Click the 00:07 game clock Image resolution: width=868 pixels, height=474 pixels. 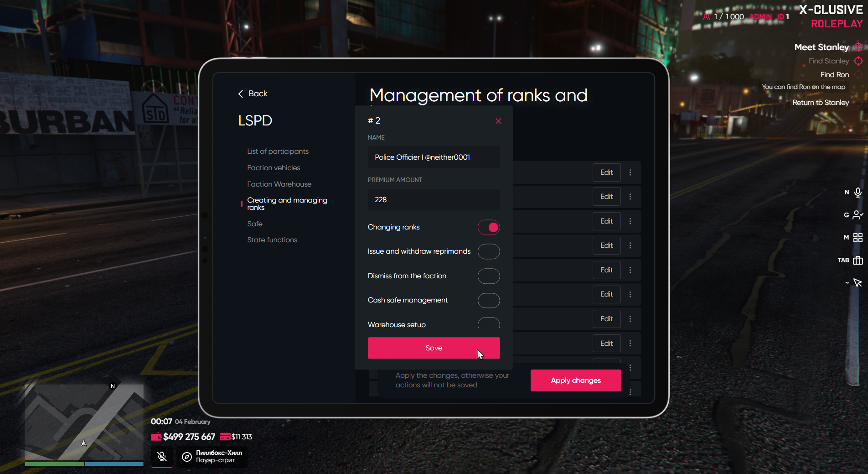click(x=161, y=422)
